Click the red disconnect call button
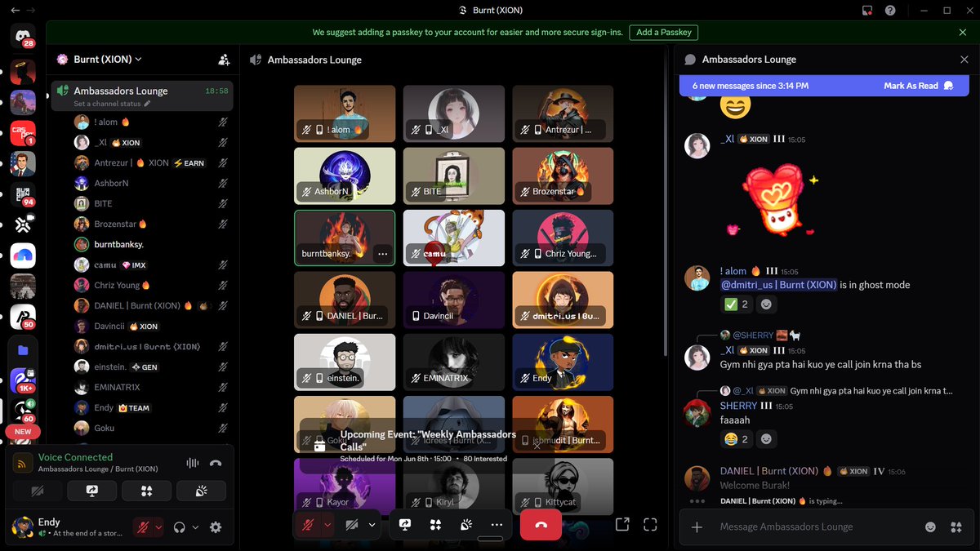Viewport: 980px width, 551px height. [541, 525]
